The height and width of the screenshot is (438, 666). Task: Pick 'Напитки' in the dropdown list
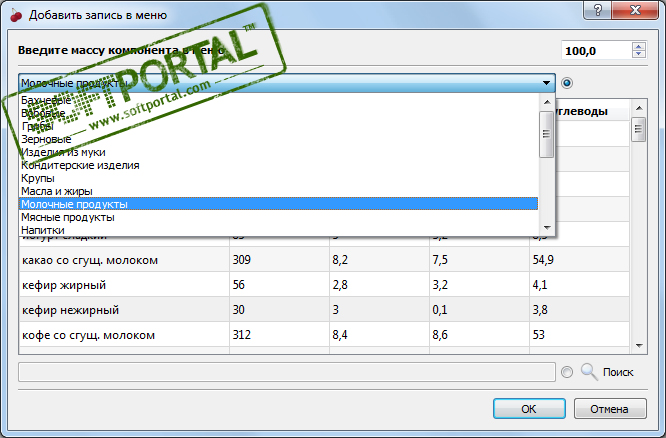tap(43, 230)
